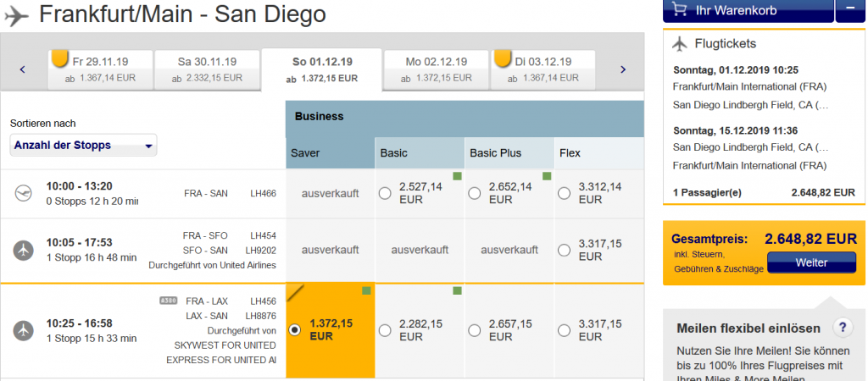Select the Basic fare 2.527,14 EUR for LH466
Image resolution: width=868 pixels, height=381 pixels.
(385, 194)
